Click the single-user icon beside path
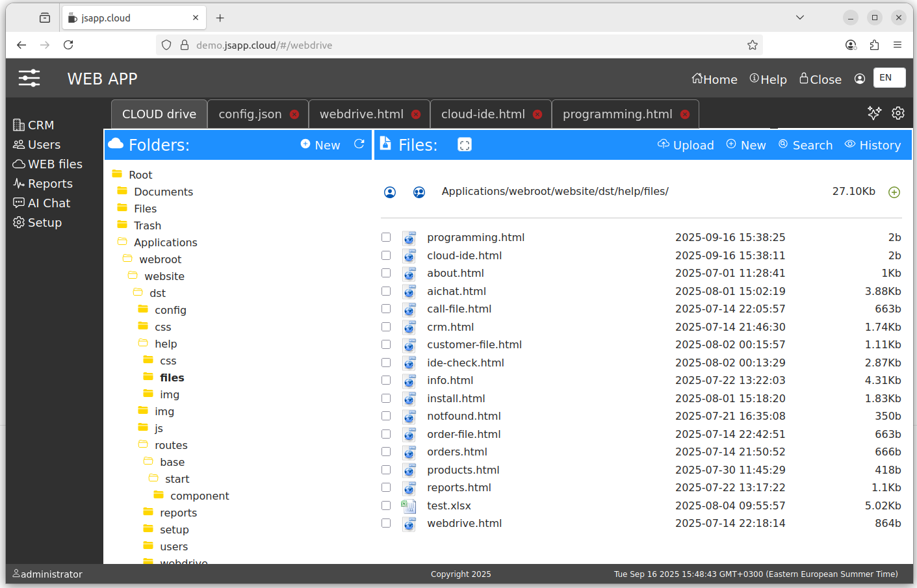 (x=390, y=192)
